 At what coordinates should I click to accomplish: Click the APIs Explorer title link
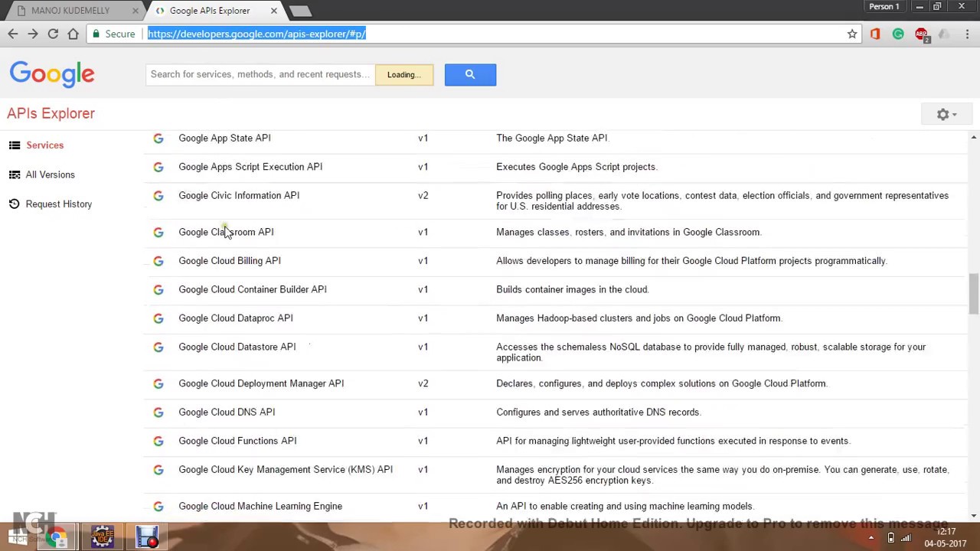click(51, 113)
